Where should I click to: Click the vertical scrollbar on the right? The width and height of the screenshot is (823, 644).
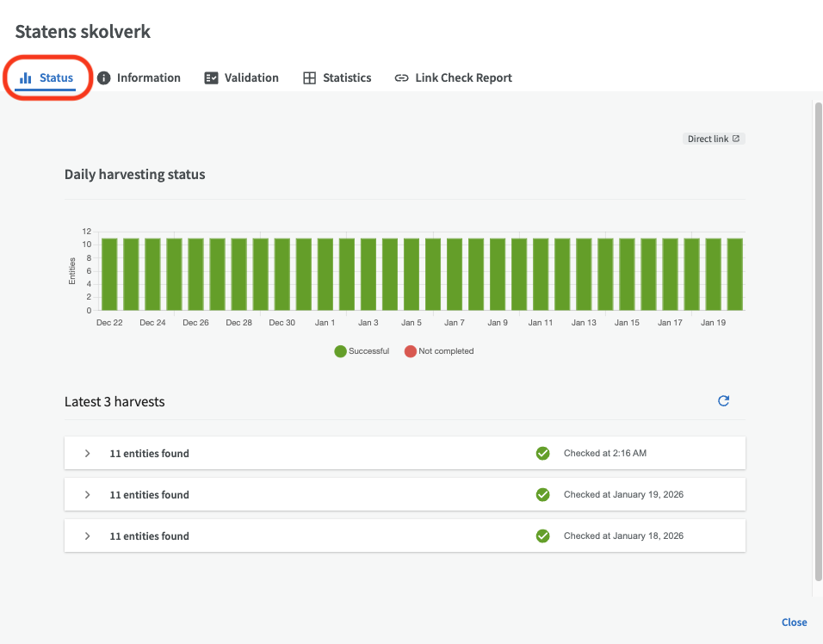click(817, 344)
